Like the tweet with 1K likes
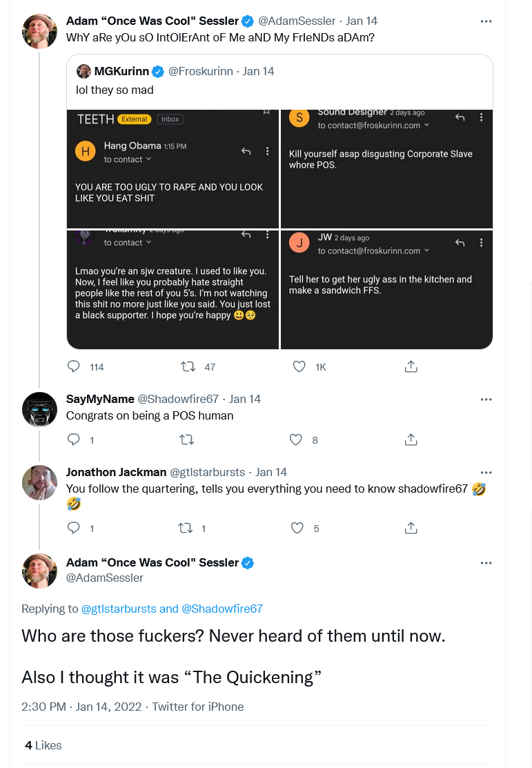532x768 pixels. pos(299,366)
